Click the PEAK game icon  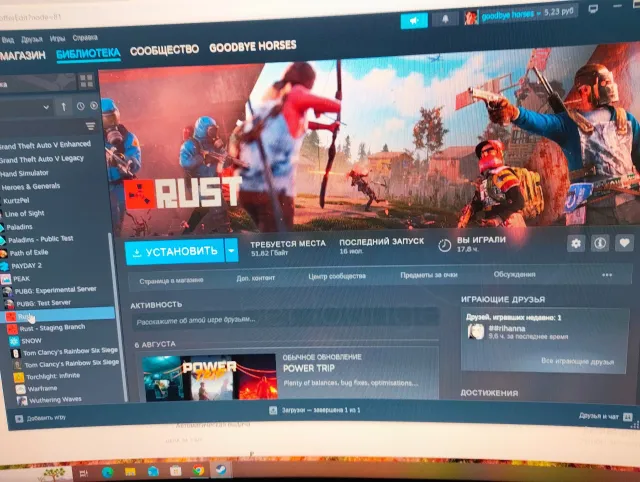(x=6, y=280)
